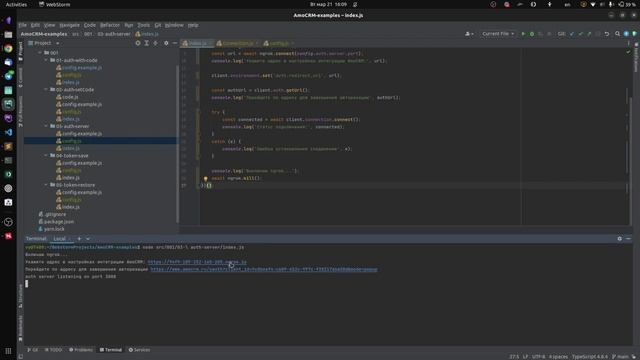Image resolution: width=640 pixels, height=360 pixels.
Task: Open the TODO tool window button
Action: pos(54,350)
